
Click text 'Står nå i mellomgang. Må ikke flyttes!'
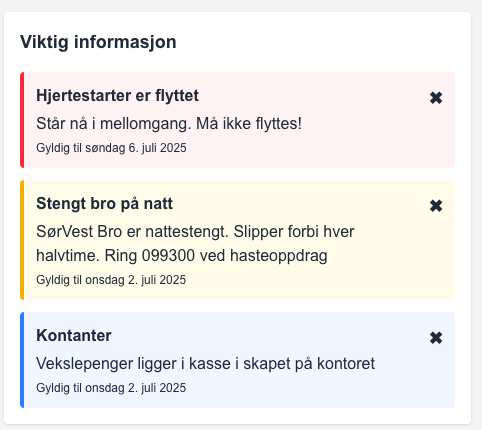(x=169, y=124)
